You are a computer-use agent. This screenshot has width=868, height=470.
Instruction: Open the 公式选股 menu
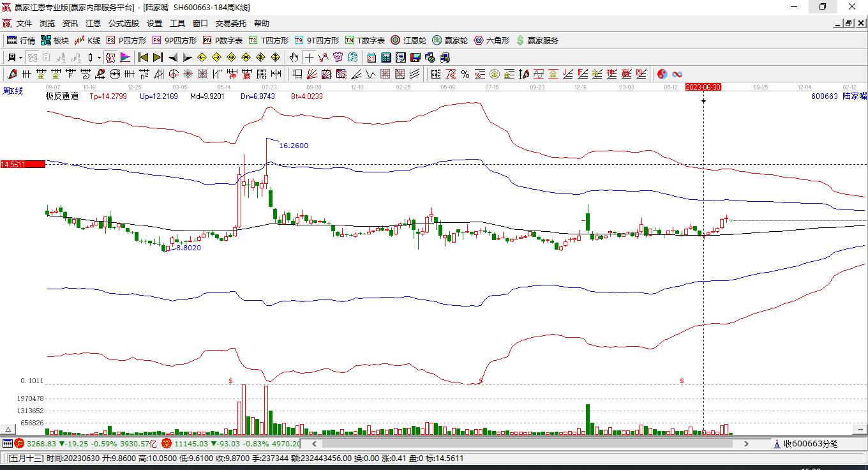coord(123,24)
